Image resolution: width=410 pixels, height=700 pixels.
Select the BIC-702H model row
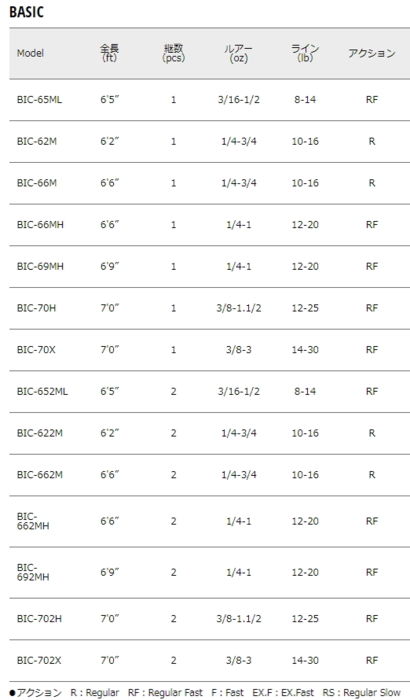[x=209, y=619]
